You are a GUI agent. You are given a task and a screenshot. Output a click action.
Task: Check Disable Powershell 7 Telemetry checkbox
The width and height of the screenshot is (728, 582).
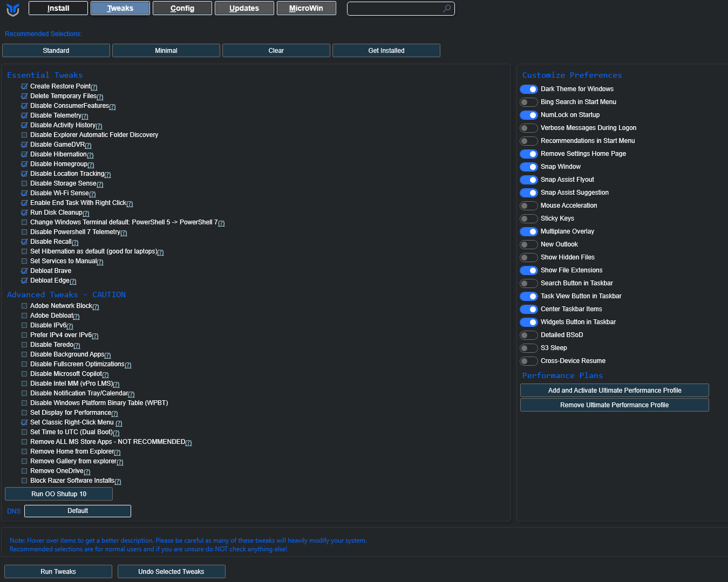click(x=24, y=232)
